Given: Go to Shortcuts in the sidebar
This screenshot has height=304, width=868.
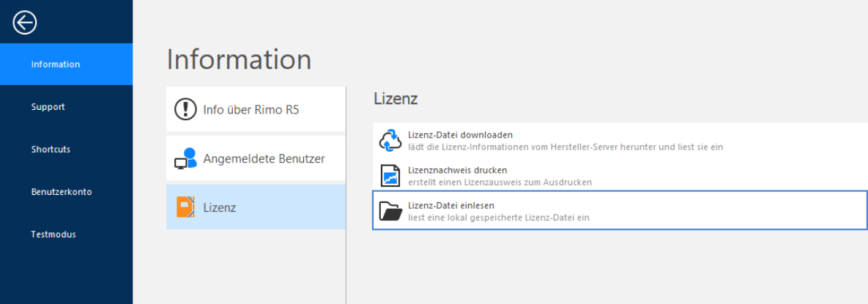Looking at the screenshot, I should 67,149.
